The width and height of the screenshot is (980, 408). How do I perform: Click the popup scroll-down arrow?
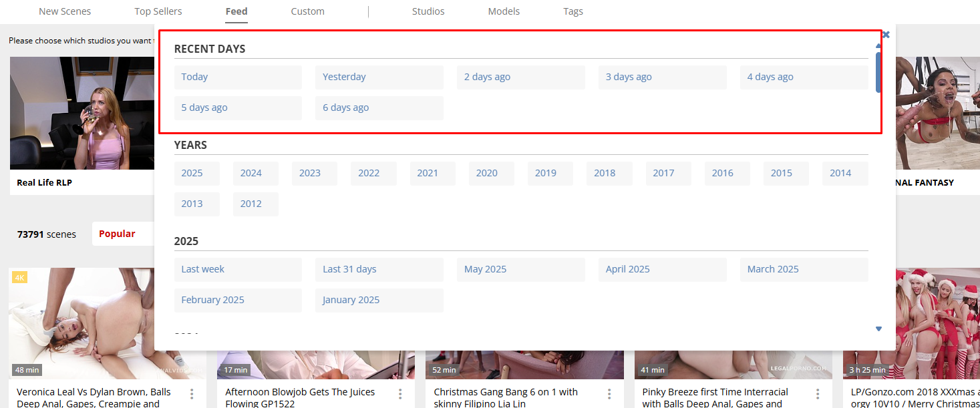coord(878,329)
